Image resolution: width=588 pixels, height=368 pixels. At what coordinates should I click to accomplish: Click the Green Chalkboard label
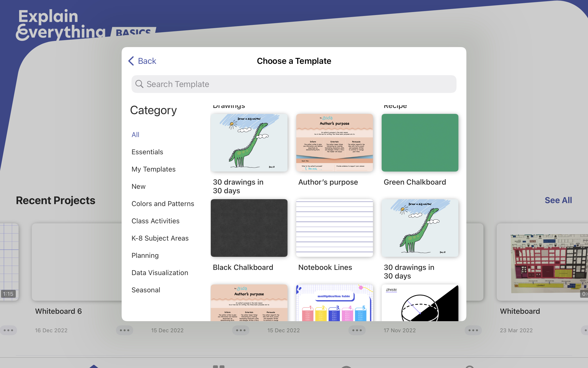(415, 182)
